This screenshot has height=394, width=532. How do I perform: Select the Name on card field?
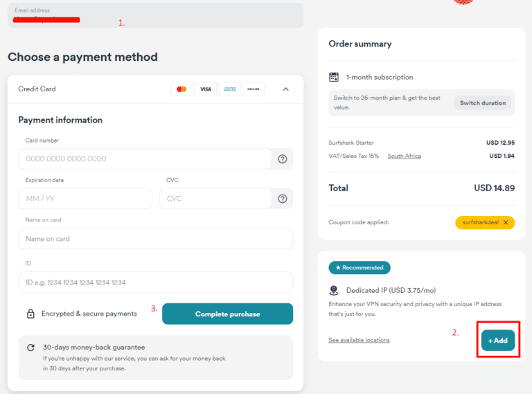[x=155, y=239]
